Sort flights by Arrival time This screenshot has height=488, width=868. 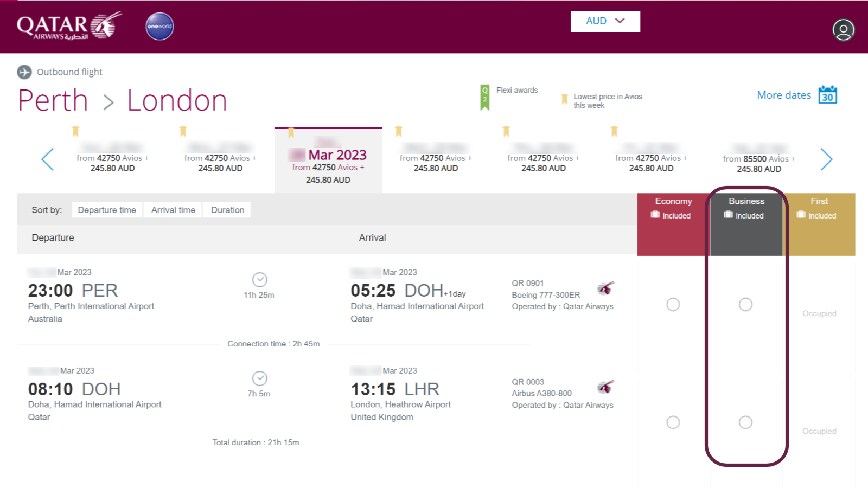(173, 210)
